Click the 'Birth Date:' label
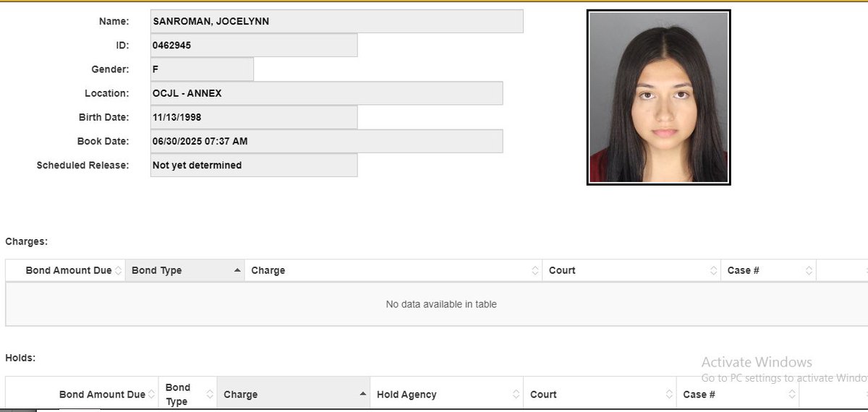The width and height of the screenshot is (868, 412). 104,117
